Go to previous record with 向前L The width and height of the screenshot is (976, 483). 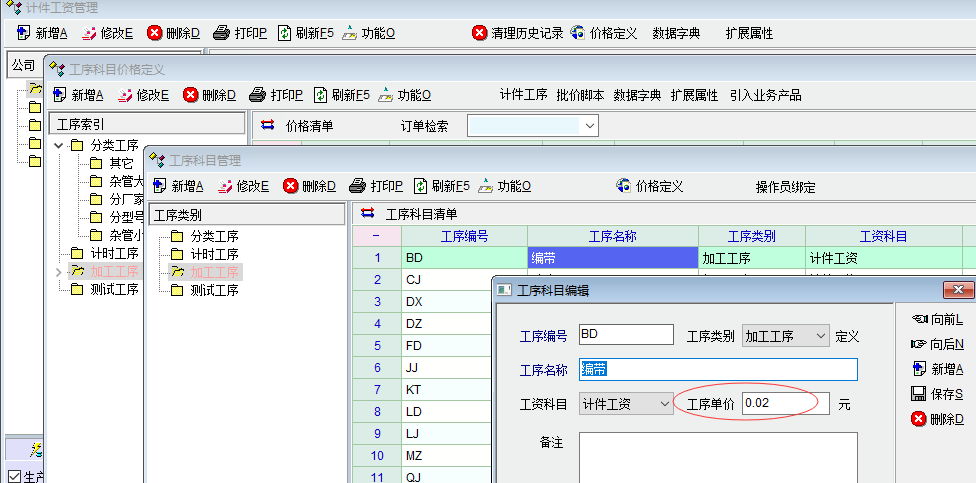[x=936, y=319]
